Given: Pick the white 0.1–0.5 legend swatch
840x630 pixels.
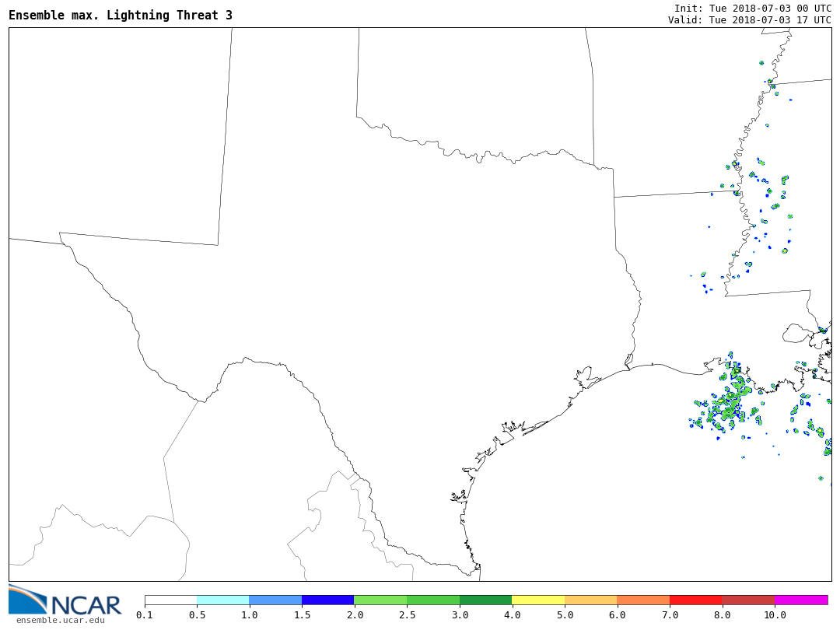Looking at the screenshot, I should click(170, 600).
